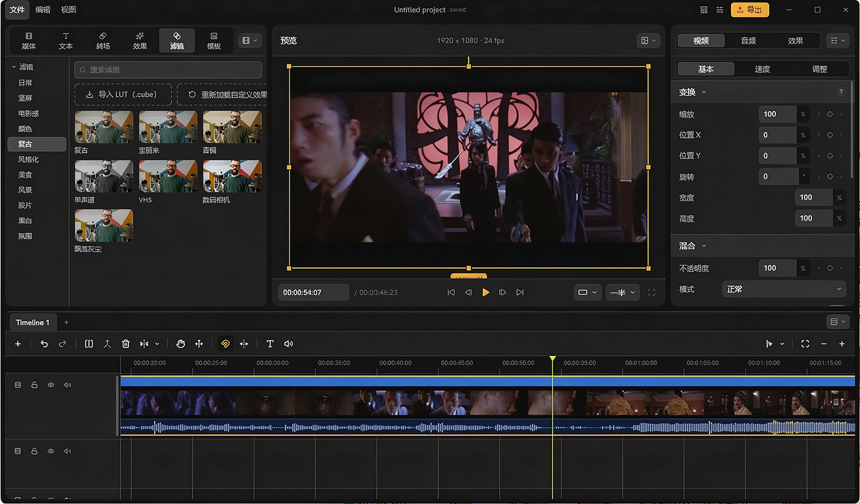Open the 音频 inspector tab
The height and width of the screenshot is (504, 860).
pos(748,41)
